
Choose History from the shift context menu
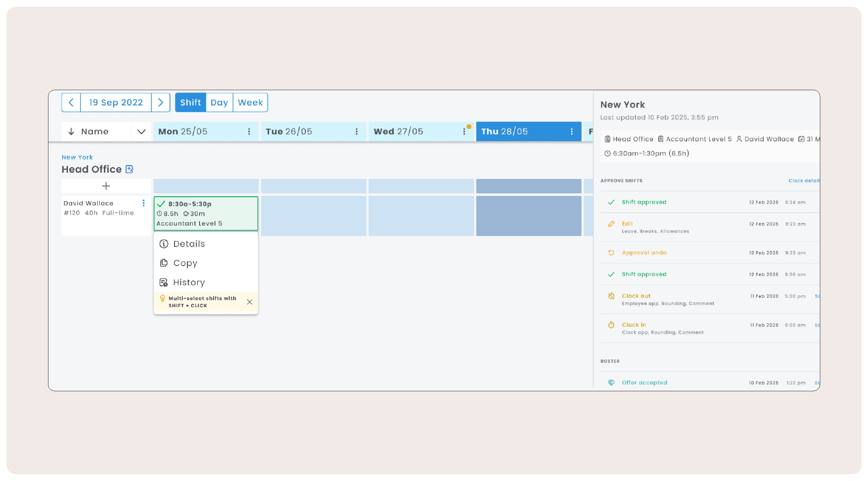[x=188, y=282]
